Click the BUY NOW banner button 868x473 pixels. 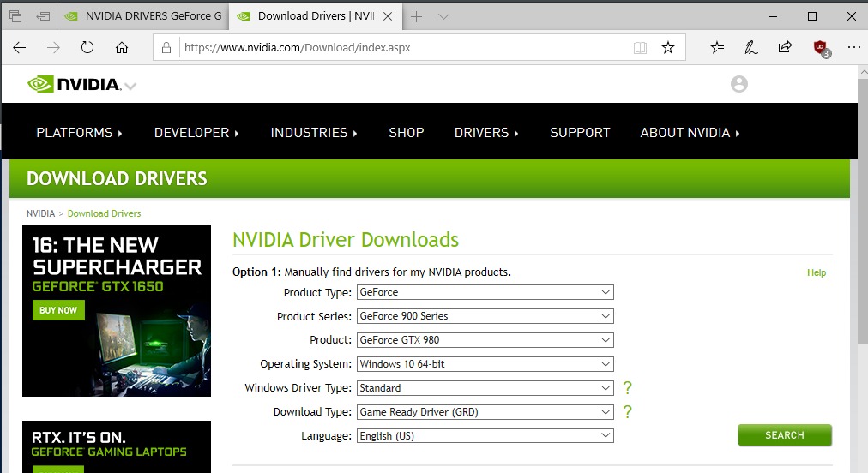58,310
